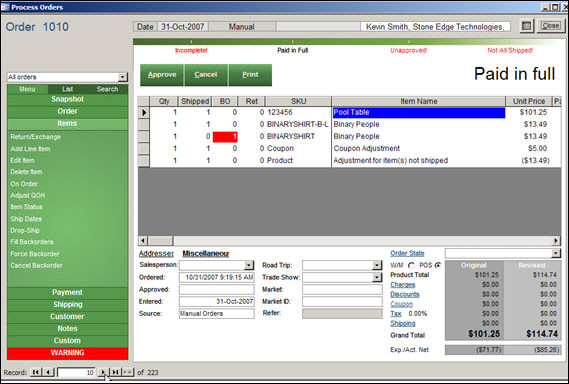Select the W/M radio button

tap(411, 266)
